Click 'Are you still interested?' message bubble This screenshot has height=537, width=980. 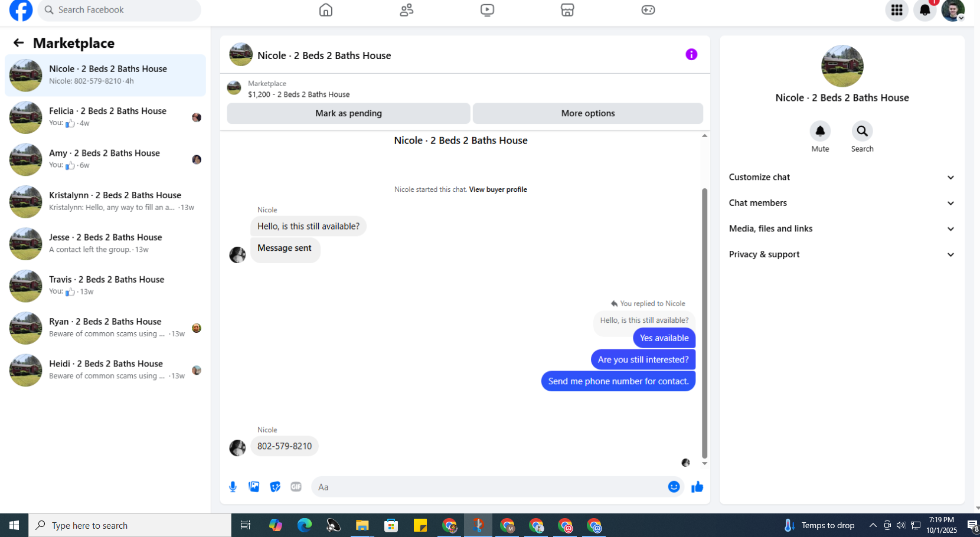643,360
